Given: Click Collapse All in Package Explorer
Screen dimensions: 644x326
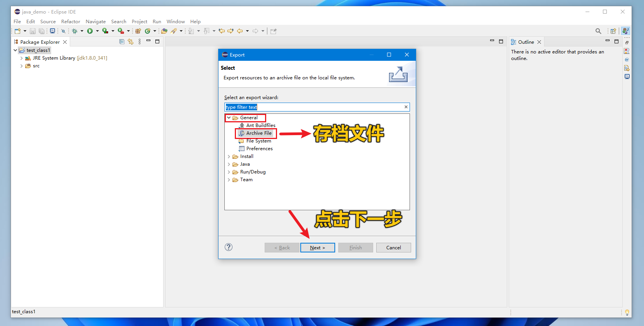Looking at the screenshot, I should (122, 41).
